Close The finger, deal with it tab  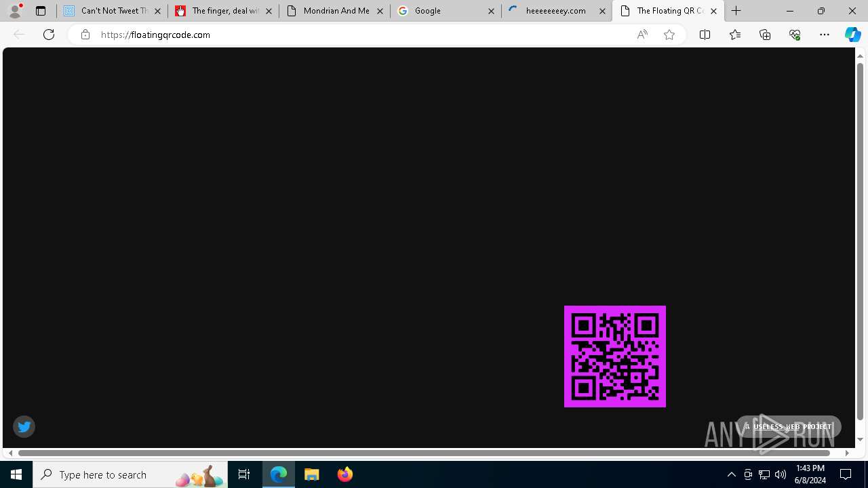(269, 11)
